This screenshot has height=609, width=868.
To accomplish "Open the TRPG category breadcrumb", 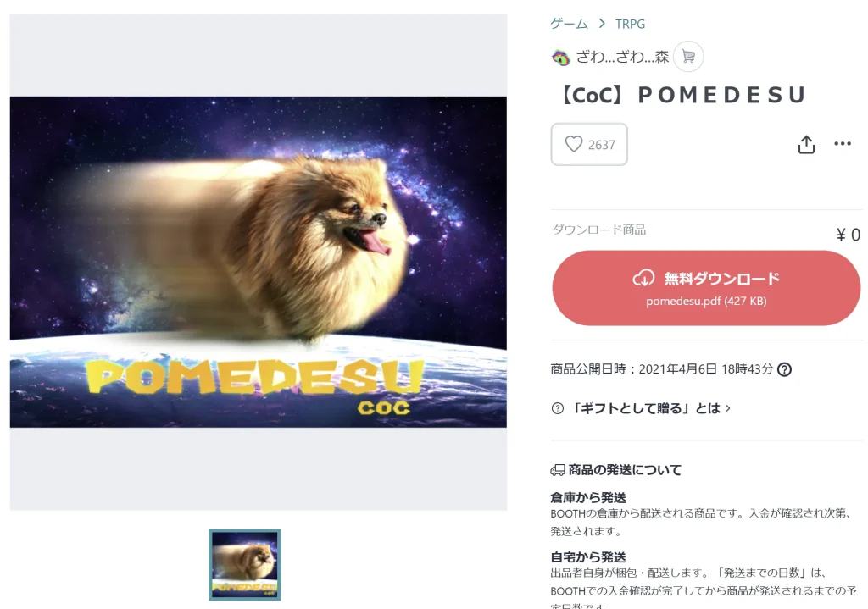I will coord(630,24).
